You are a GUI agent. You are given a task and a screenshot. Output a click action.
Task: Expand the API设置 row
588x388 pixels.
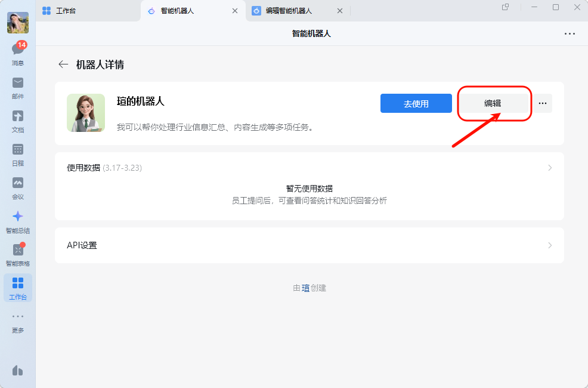[x=310, y=245]
